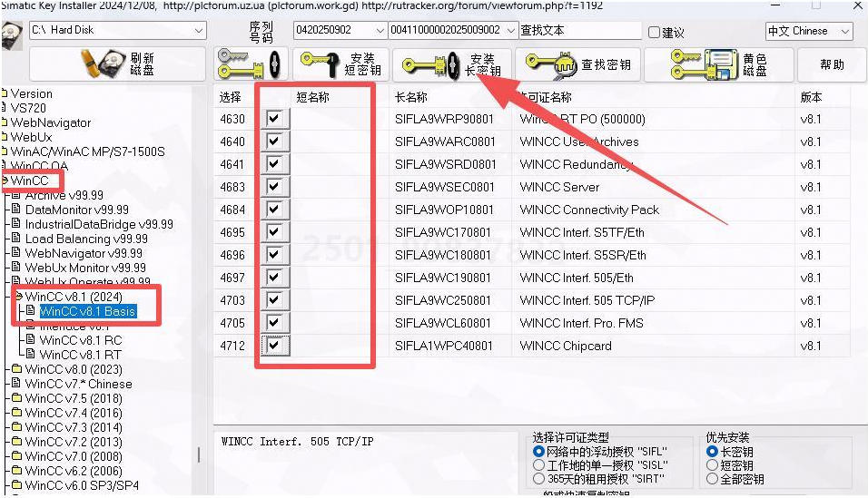
Task: Click the yellow disk floppy icon
Action: click(x=704, y=64)
